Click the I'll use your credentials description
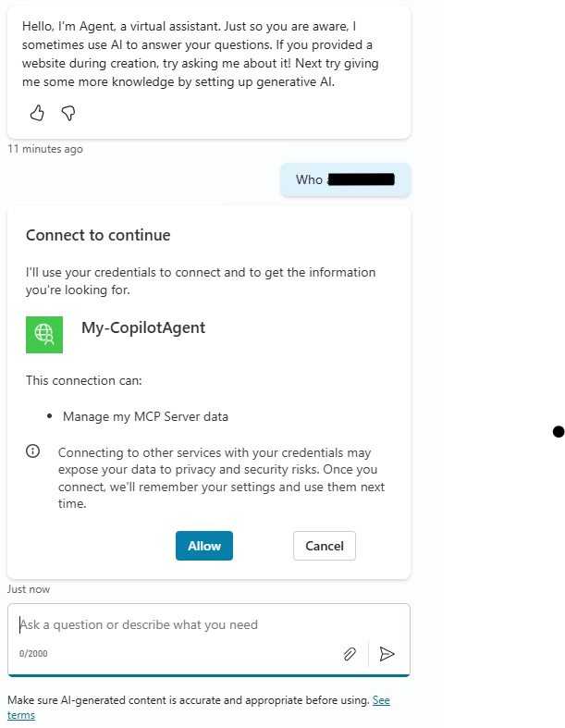Viewport: 565px width, 728px height. click(201, 281)
